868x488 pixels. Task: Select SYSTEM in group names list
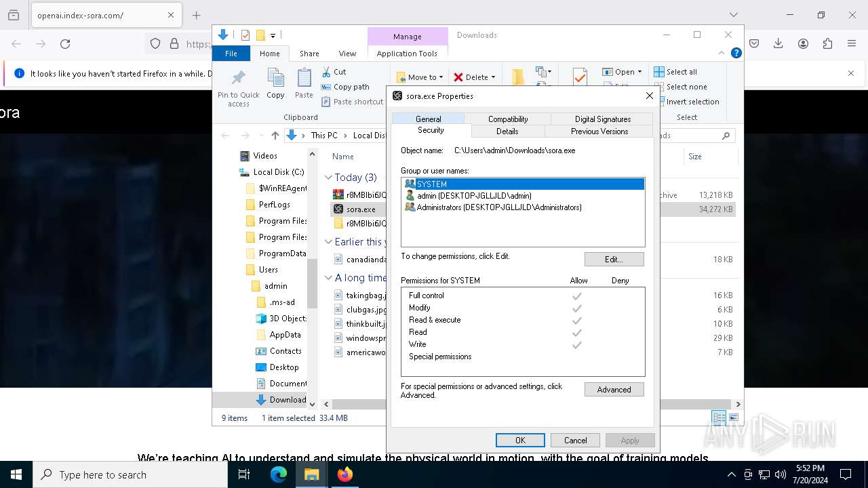click(x=523, y=184)
